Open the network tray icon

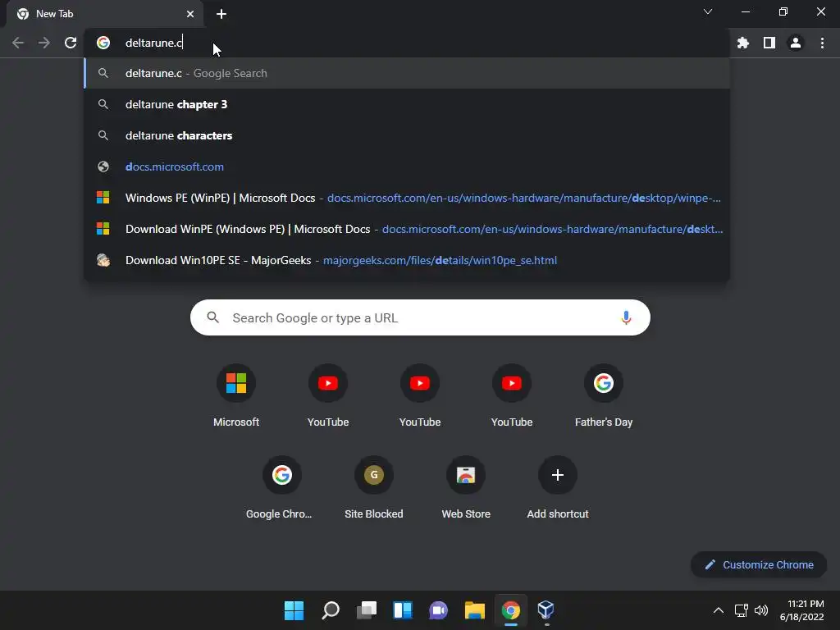point(741,610)
